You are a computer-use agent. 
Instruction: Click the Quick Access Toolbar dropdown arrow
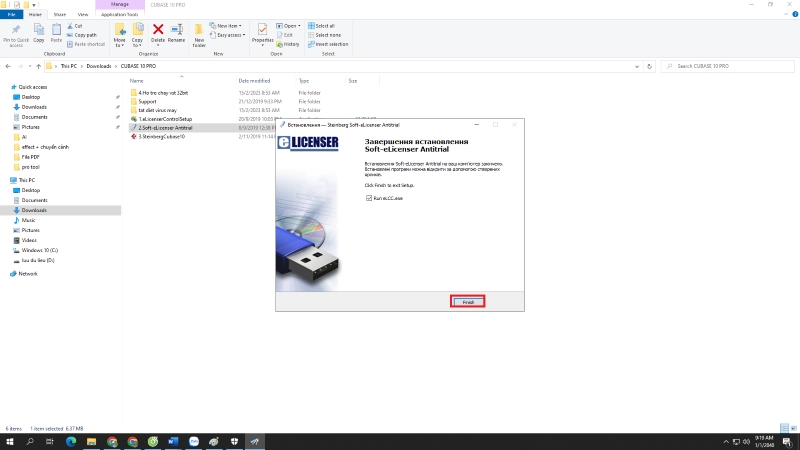pyautogui.click(x=34, y=5)
